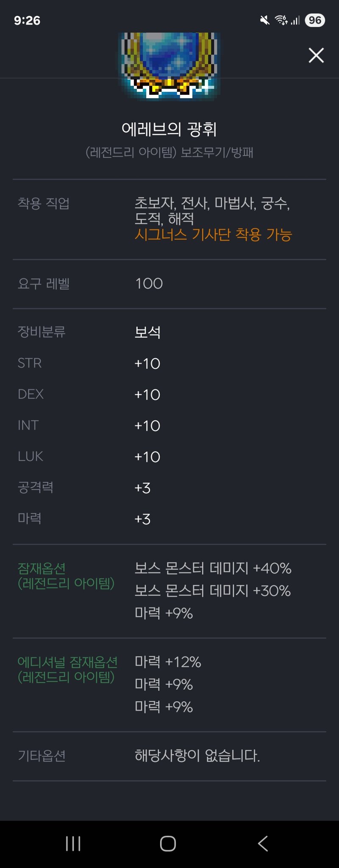Tap the 9:26 clock in status bar
339x868 pixels.
click(x=27, y=20)
